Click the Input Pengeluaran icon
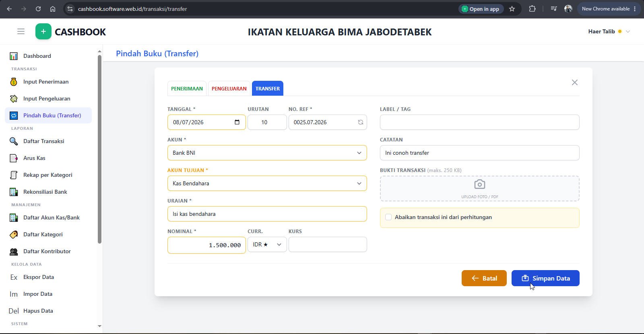This screenshot has height=334, width=644. 14,98
